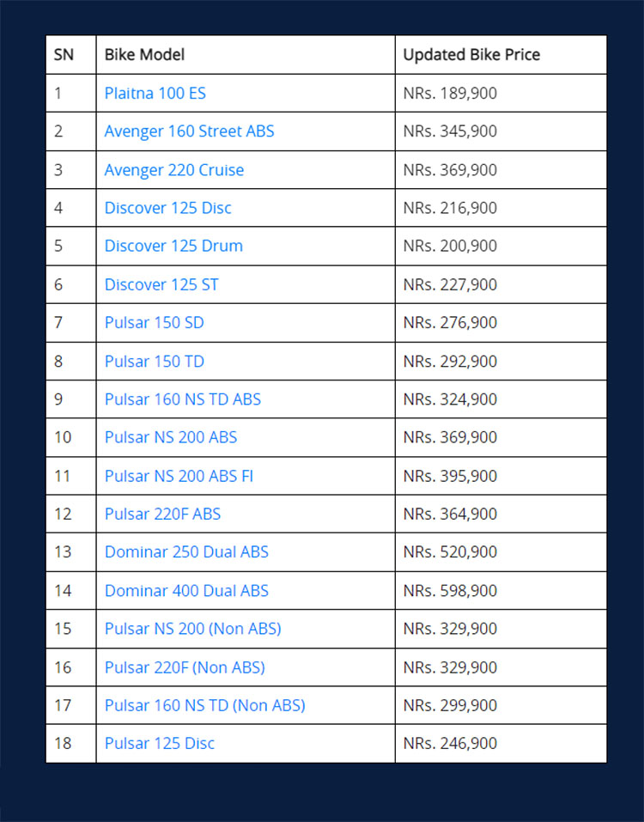Open the Pulsar 150 SD link
Screen dimensions: 644x822
155,323
